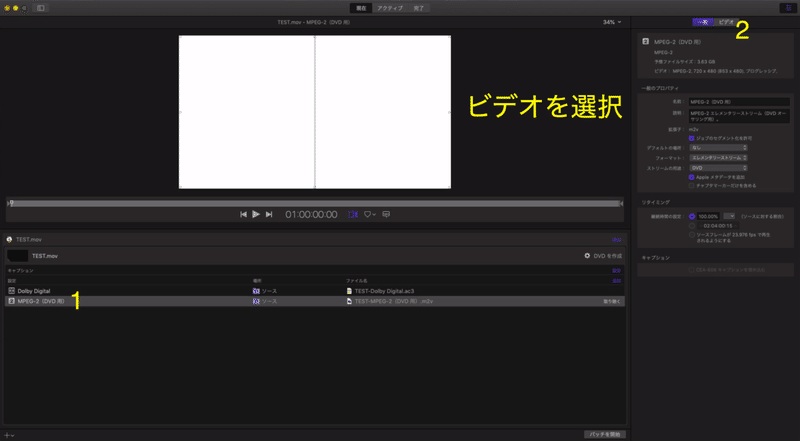Click the MPEG-2 icon in the inspector header

(645, 41)
